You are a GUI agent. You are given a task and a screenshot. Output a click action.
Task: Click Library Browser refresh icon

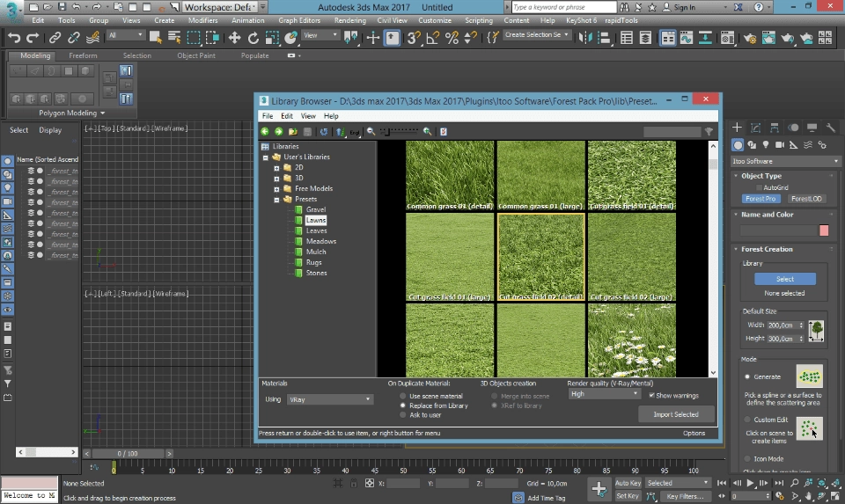tap(323, 131)
